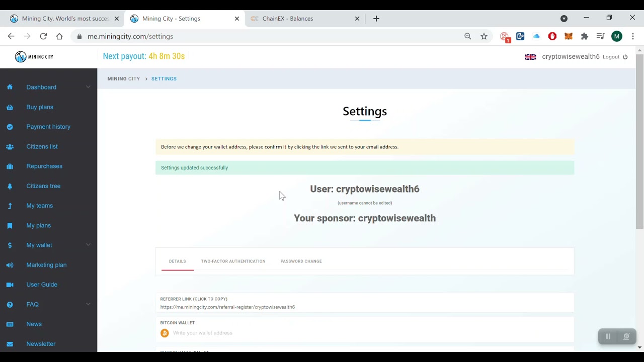Click the My plans bookmark icon
Screen dimensions: 644x362
tap(10, 226)
